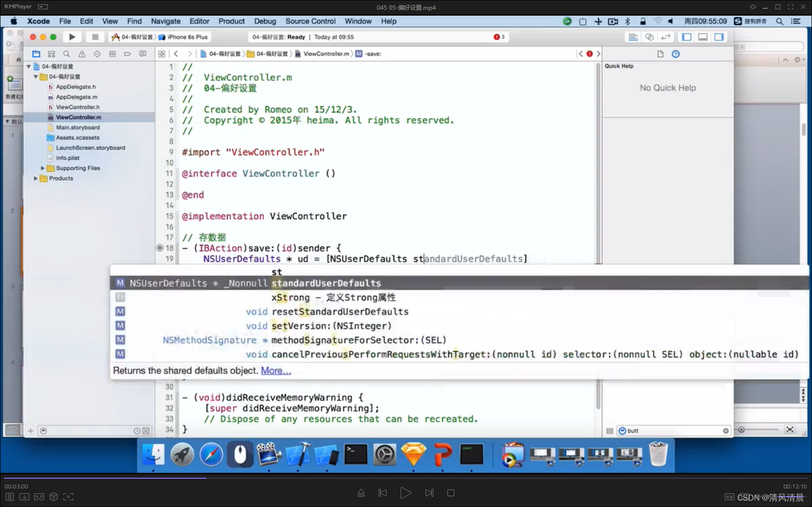Open the Editor menu
The width and height of the screenshot is (812, 507).
tap(199, 21)
